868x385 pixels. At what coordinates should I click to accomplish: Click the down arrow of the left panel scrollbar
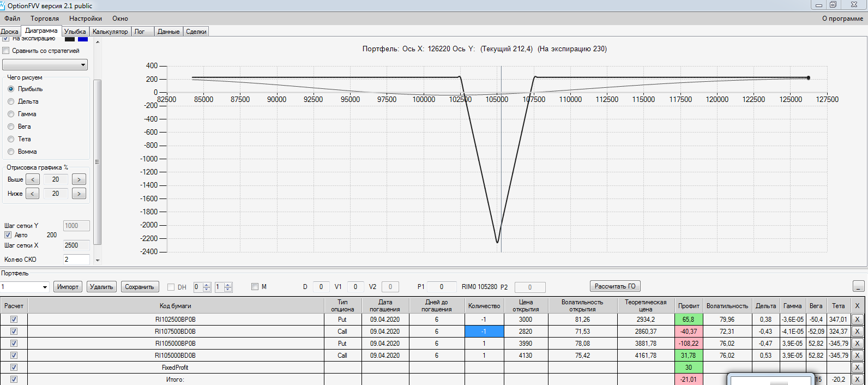click(98, 260)
